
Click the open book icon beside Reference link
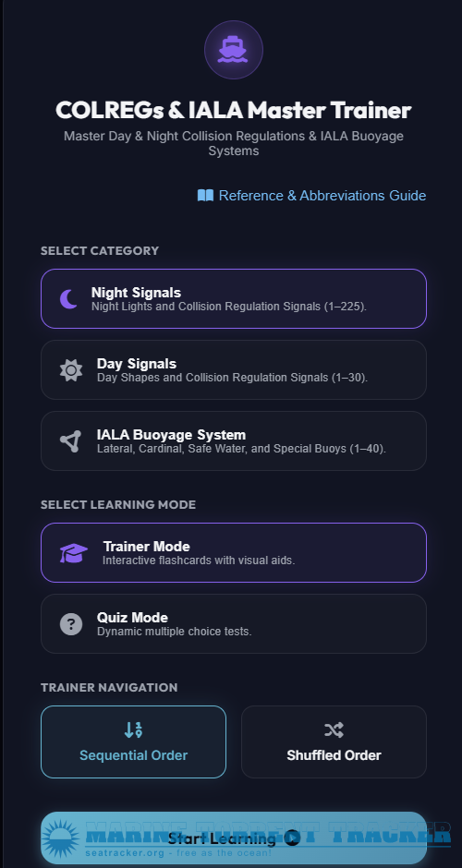coord(205,196)
